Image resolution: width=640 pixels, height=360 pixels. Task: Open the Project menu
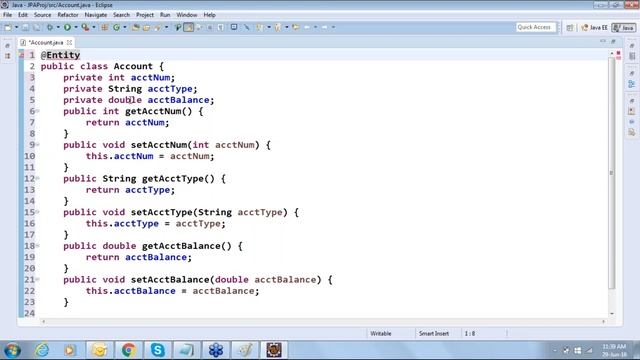145,15
